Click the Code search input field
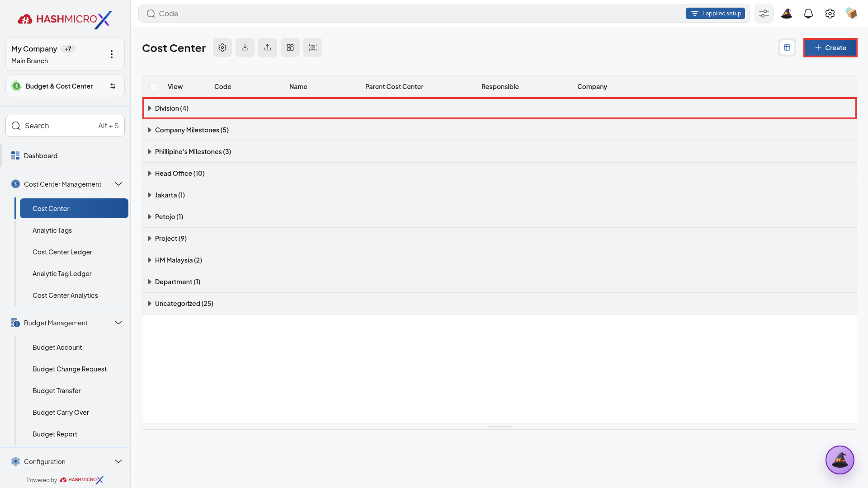This screenshot has width=868, height=488. (x=444, y=14)
